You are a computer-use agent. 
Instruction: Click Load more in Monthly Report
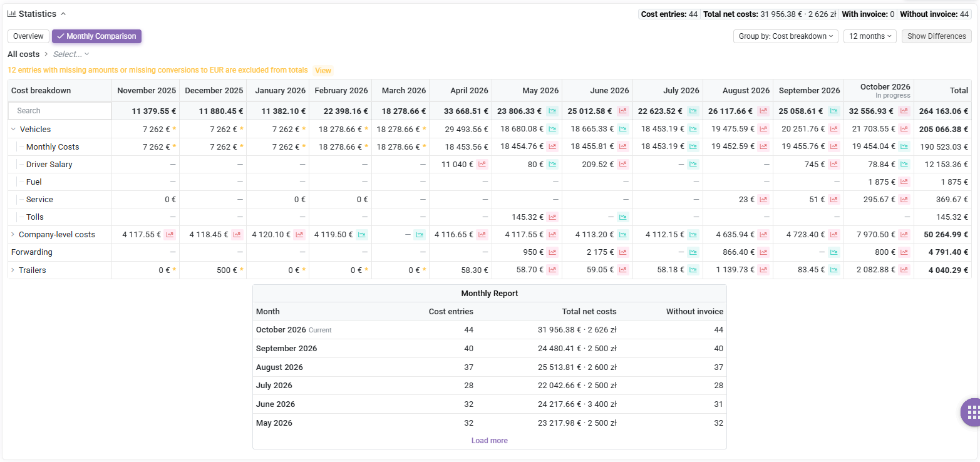click(x=489, y=441)
